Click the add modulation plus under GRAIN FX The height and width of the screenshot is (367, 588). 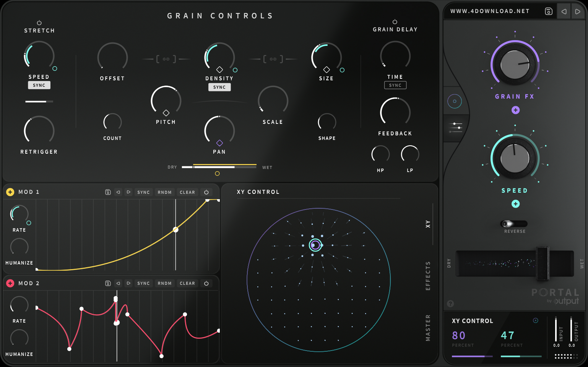(x=515, y=110)
